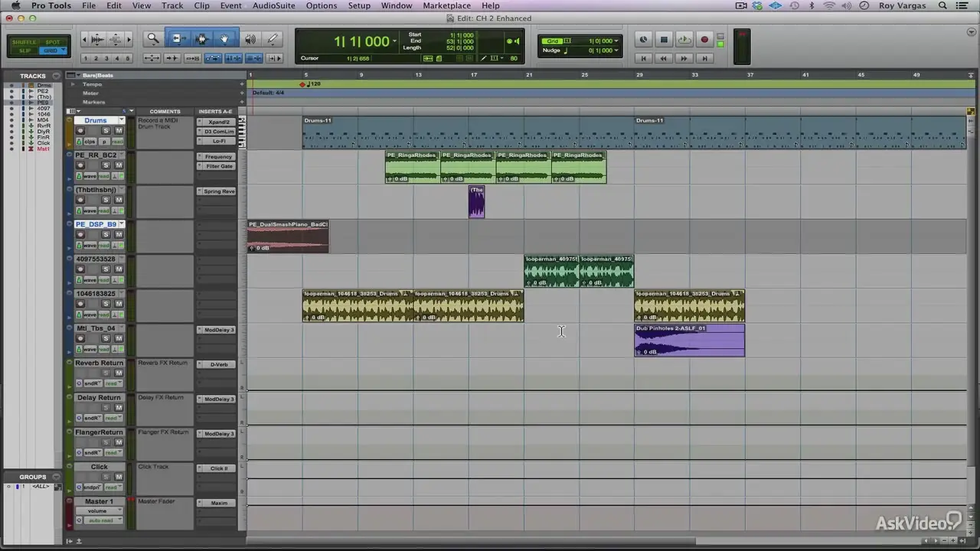Toggle visibility dot for Click track
The width and height of the screenshot is (980, 551).
point(11,143)
